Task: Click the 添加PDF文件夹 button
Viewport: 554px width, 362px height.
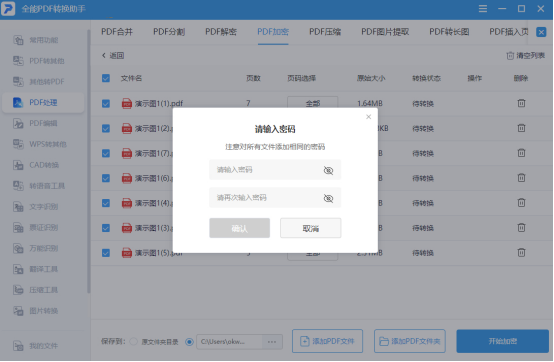Action: [409, 341]
